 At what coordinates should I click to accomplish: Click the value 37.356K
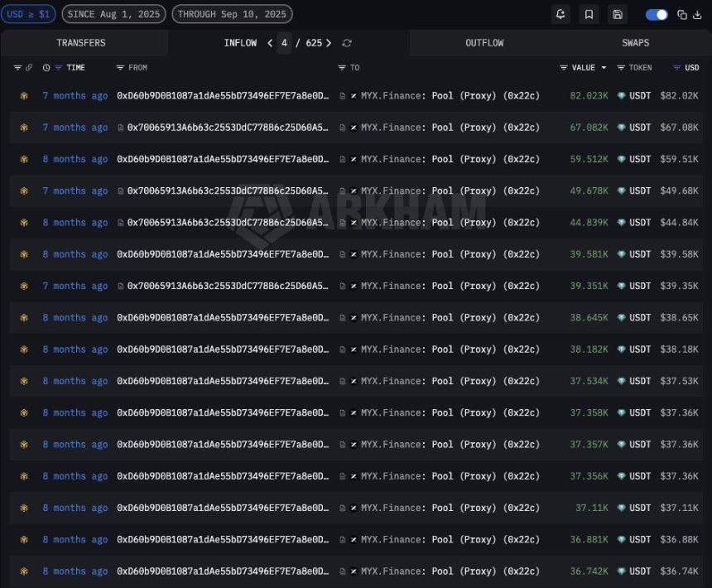coord(589,476)
